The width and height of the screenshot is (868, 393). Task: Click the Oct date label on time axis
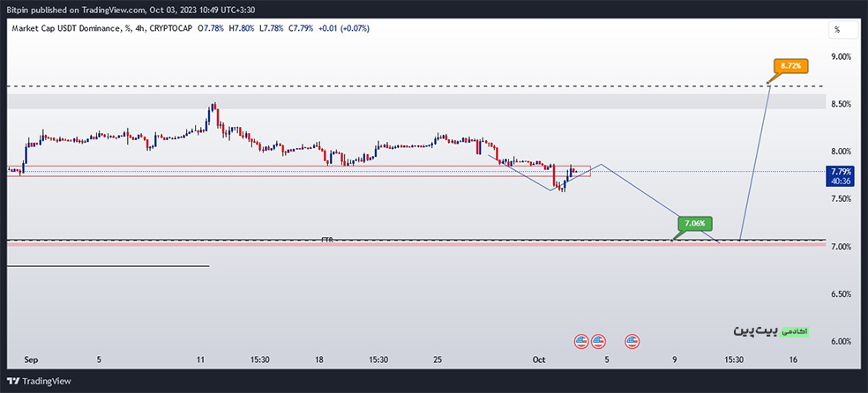click(539, 360)
